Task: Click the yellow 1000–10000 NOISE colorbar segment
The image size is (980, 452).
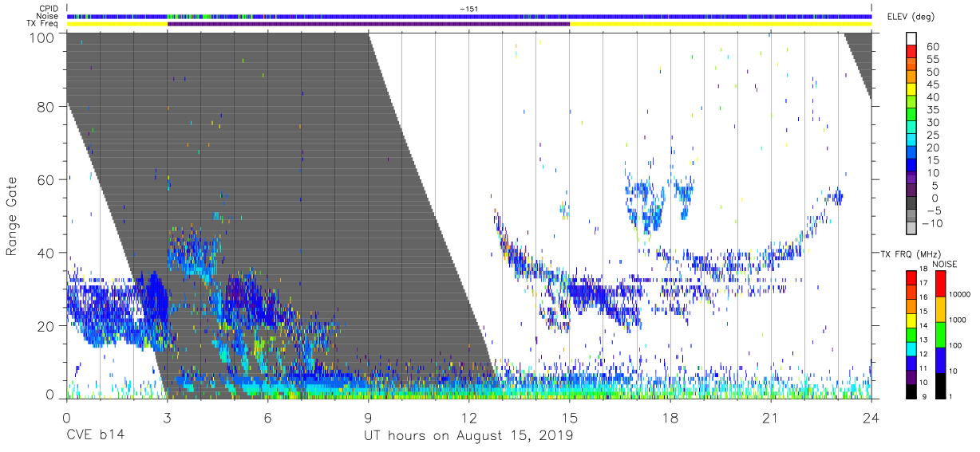Action: click(940, 309)
